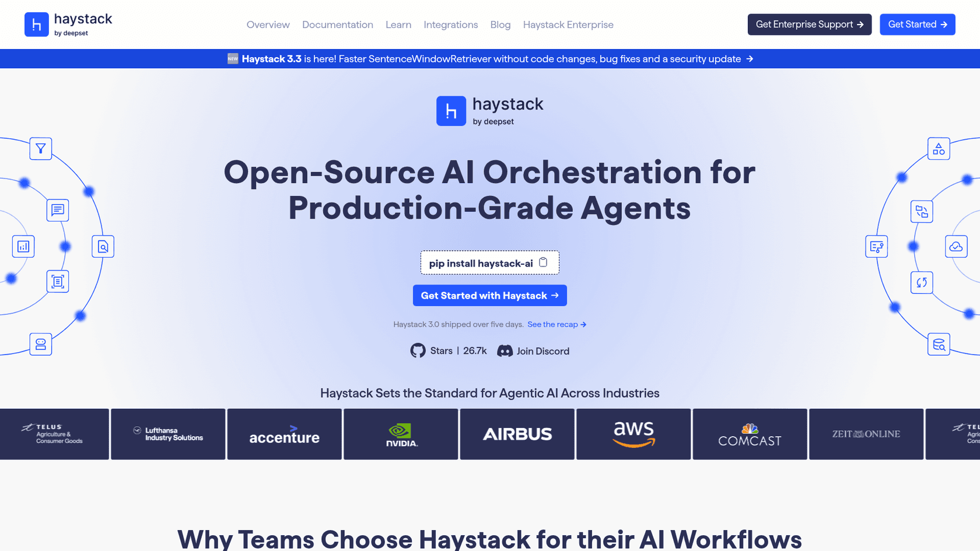Click the aws logo tile
This screenshot has height=551, width=980.
coord(633,434)
